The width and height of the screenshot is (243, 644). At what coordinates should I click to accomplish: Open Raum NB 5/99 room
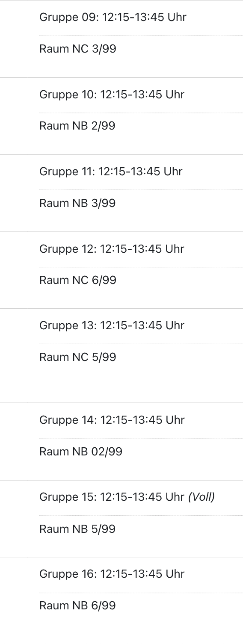pyautogui.click(x=77, y=529)
